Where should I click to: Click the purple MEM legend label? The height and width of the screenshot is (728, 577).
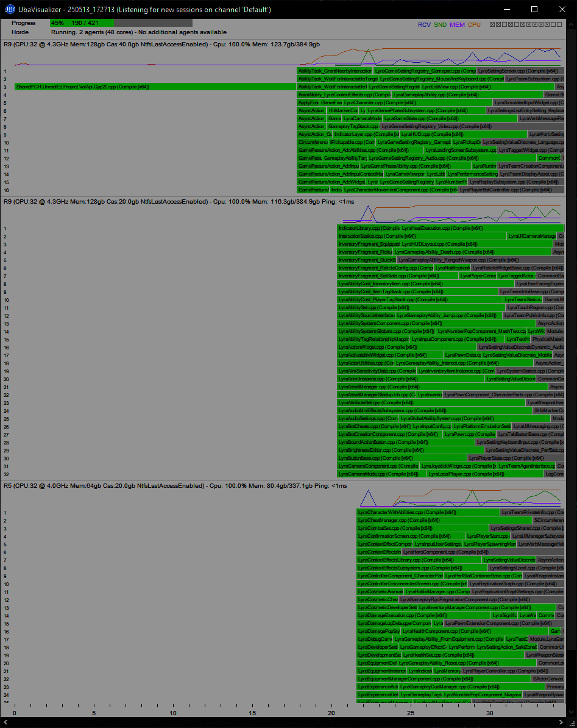point(457,25)
